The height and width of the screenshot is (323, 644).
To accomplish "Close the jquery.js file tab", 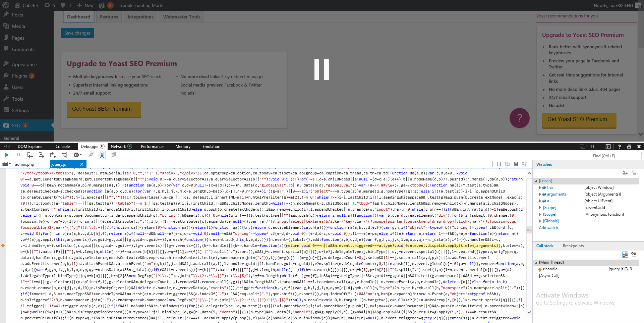I will click(x=82, y=164).
